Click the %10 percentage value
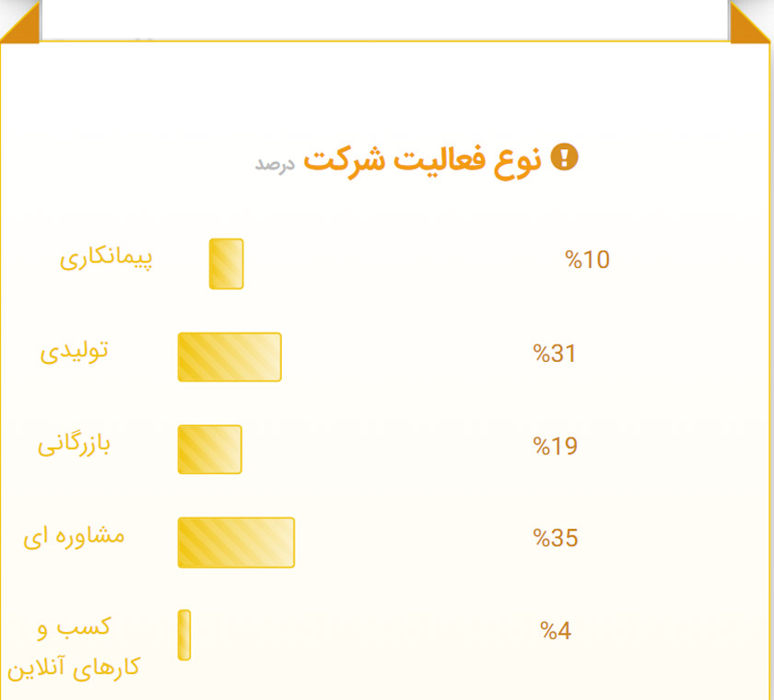The width and height of the screenshot is (774, 700). (587, 260)
